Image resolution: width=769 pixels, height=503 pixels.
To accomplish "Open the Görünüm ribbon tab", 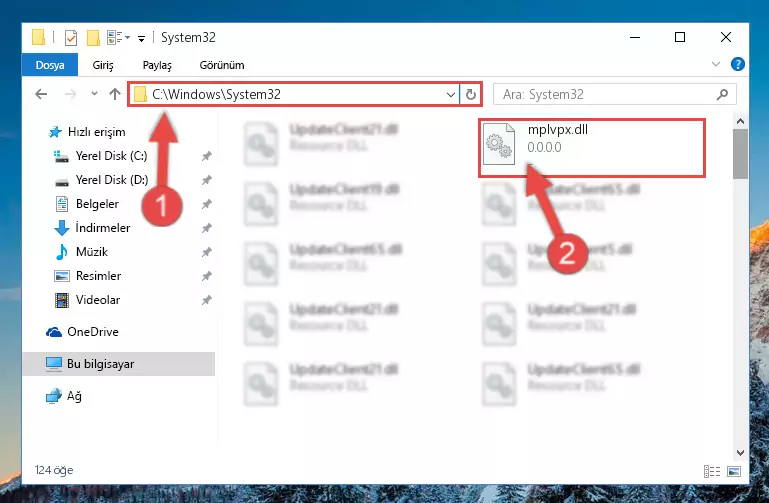I will pos(222,65).
